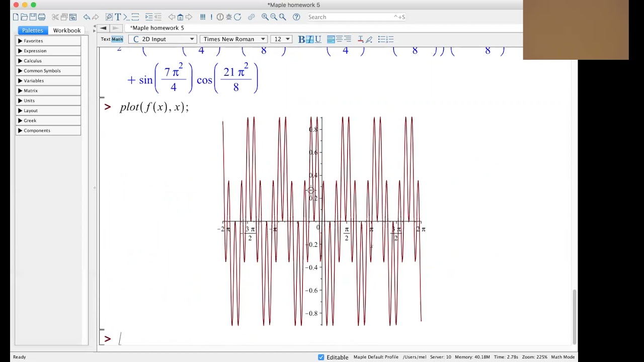Toggle the Editable checkbox in the status bar

point(321,357)
